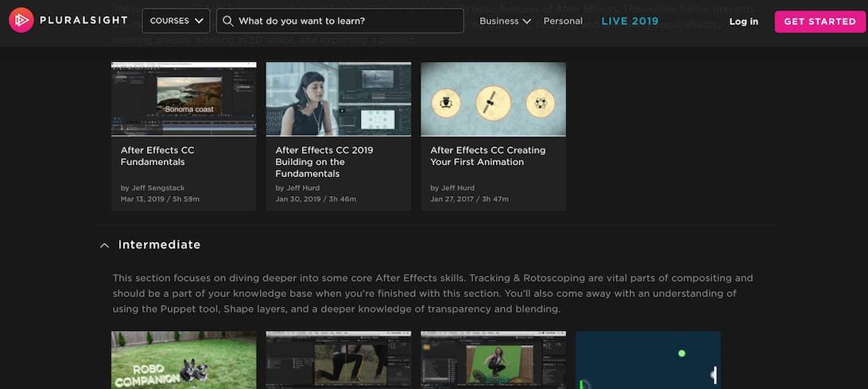
Task: Click the GET STARTED button
Action: tap(820, 21)
